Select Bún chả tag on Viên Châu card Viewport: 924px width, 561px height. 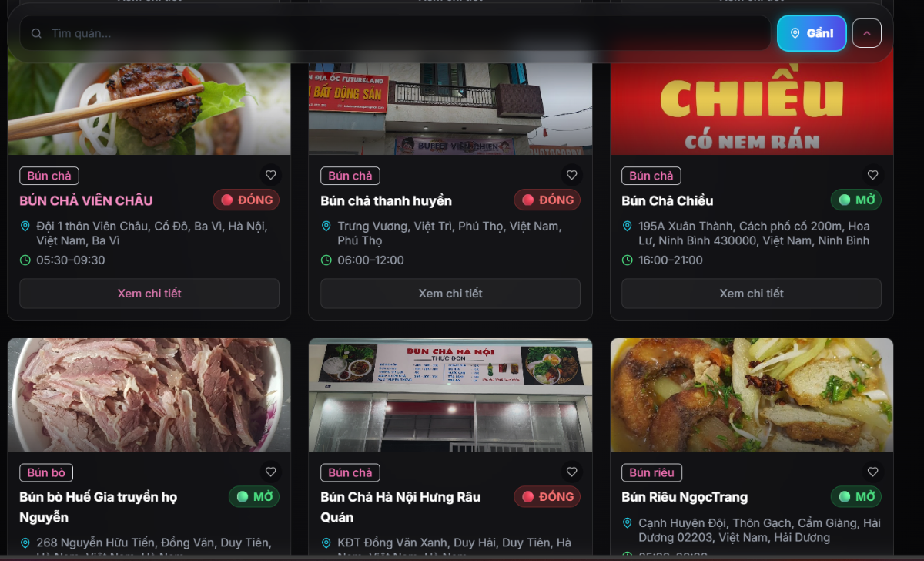click(49, 176)
